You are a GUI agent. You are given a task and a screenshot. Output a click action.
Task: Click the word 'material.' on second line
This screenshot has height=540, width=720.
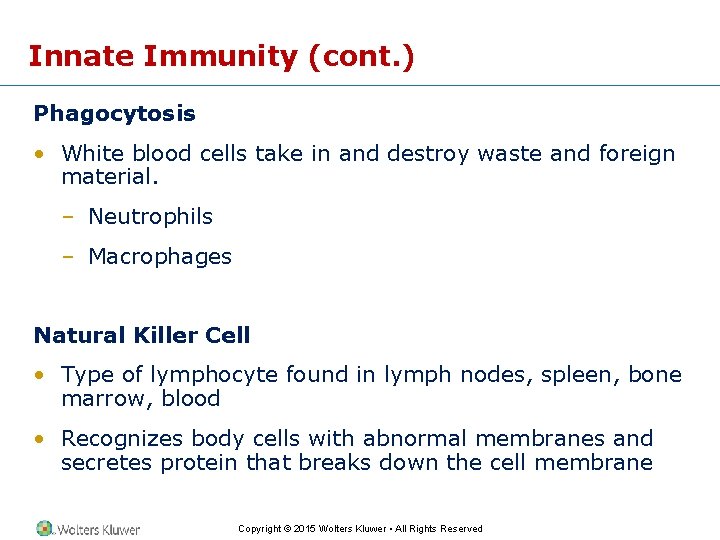click(x=110, y=177)
